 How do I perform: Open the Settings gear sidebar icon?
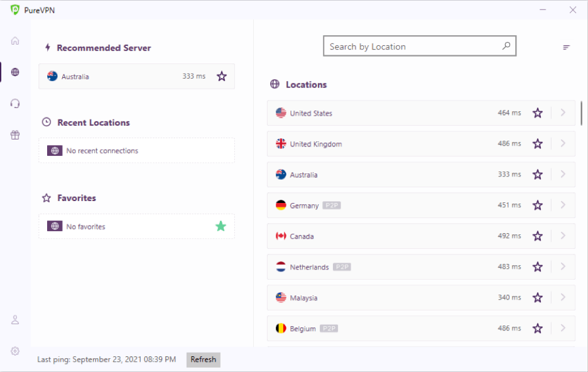point(15,351)
